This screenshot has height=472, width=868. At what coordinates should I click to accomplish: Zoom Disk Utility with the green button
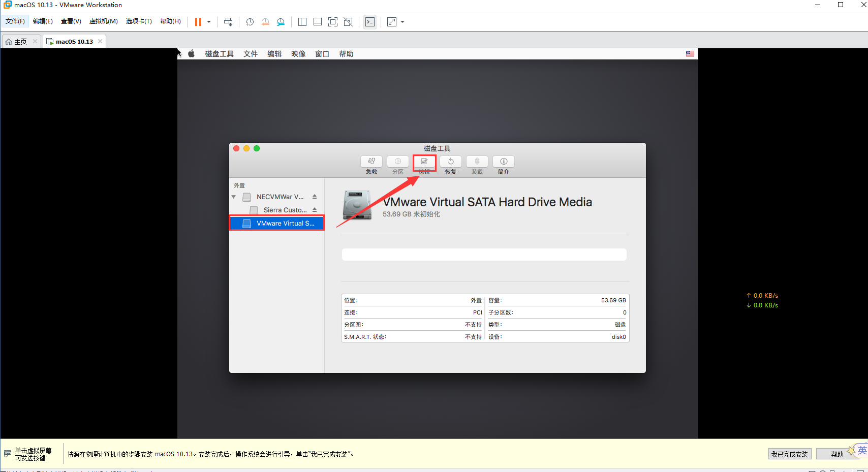pos(257,148)
